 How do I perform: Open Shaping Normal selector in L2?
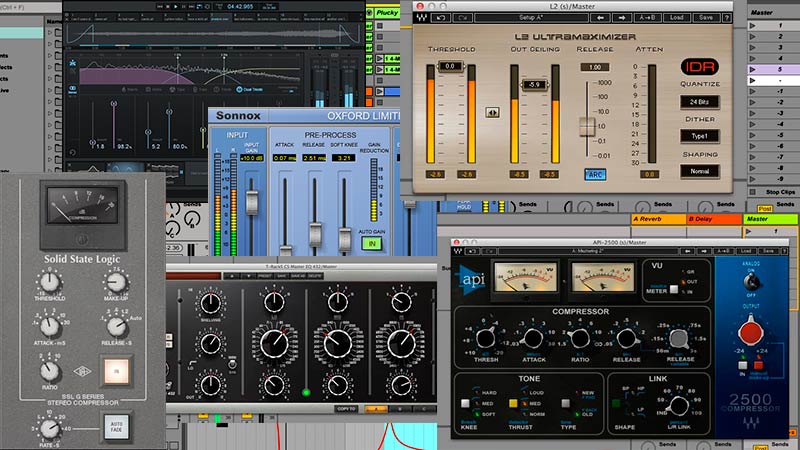click(699, 171)
